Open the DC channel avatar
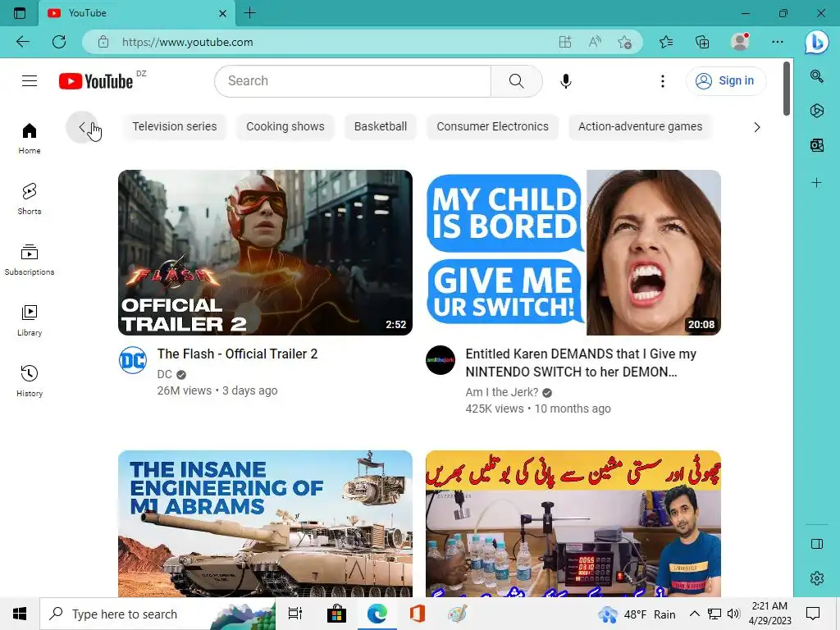The width and height of the screenshot is (840, 630). pos(132,359)
